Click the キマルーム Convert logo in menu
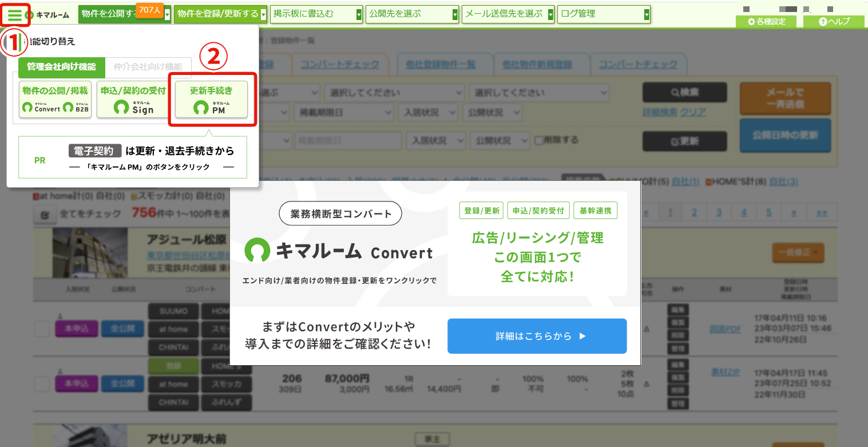Screen dimensions: 868x447 (40, 106)
